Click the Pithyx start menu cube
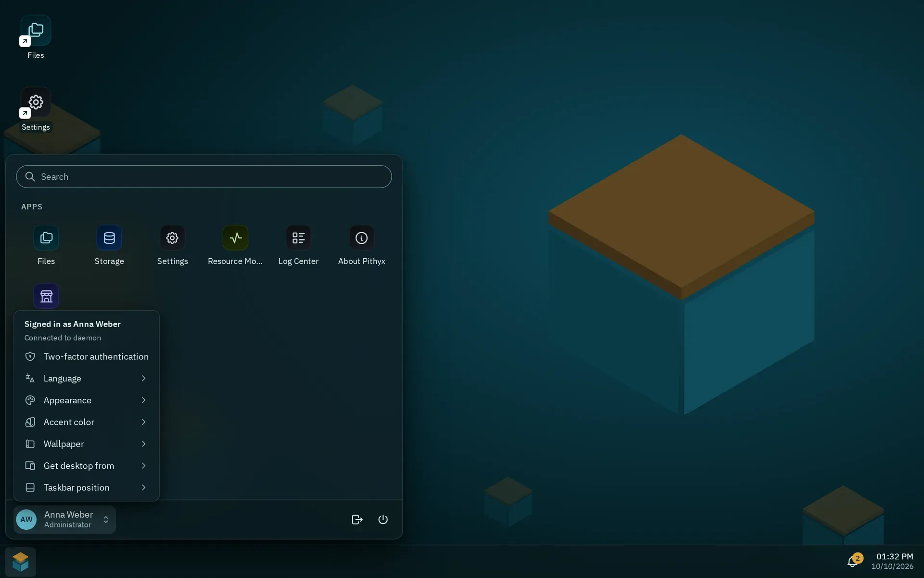 21,562
